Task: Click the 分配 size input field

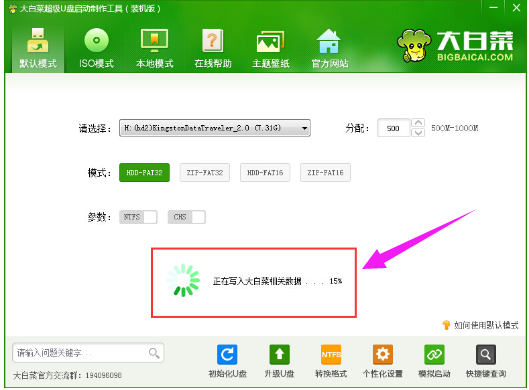Action: click(393, 128)
